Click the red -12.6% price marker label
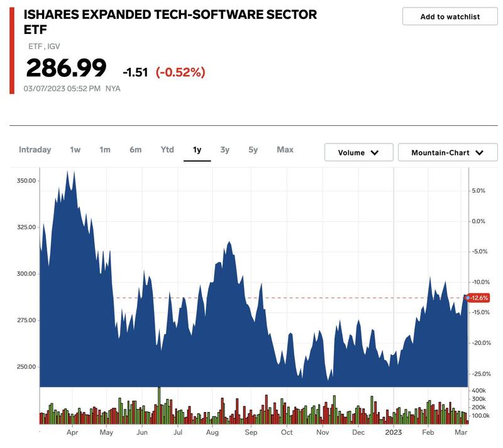Viewport: 503px width, 448px height. [x=478, y=298]
